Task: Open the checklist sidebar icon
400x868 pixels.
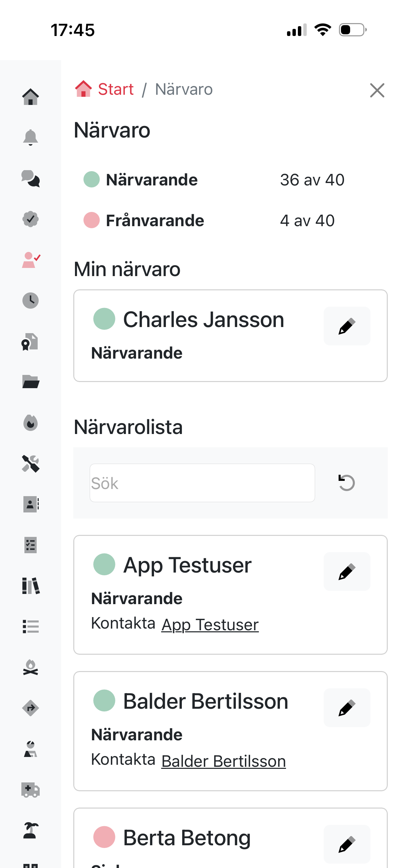Action: coord(31,545)
